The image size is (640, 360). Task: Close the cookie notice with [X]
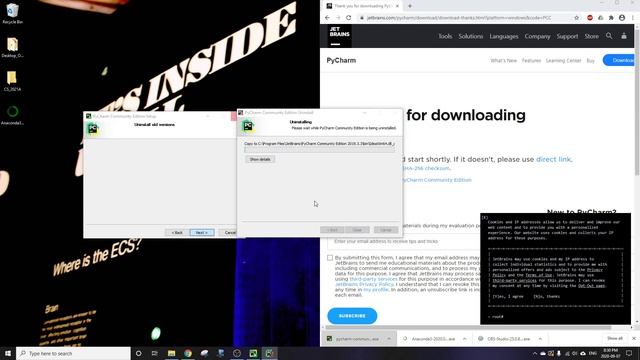485,218
